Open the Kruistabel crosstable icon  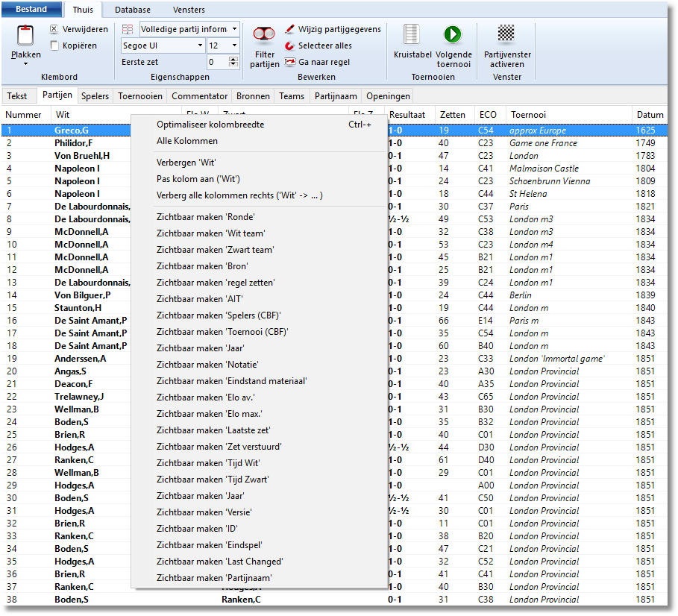click(412, 35)
